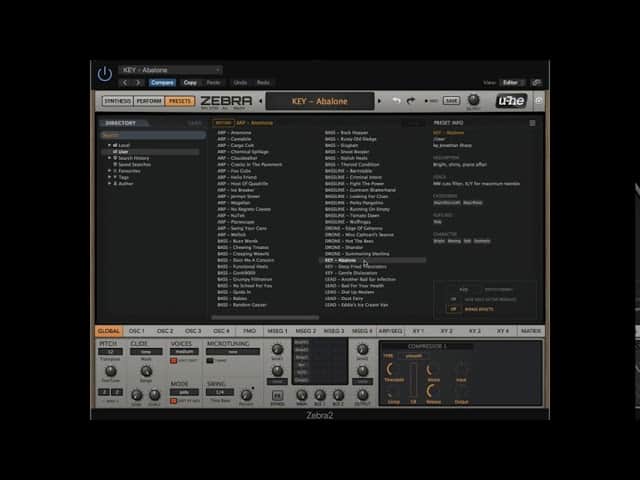Click the Author icon in directory
640x480 pixels.
(x=115, y=184)
